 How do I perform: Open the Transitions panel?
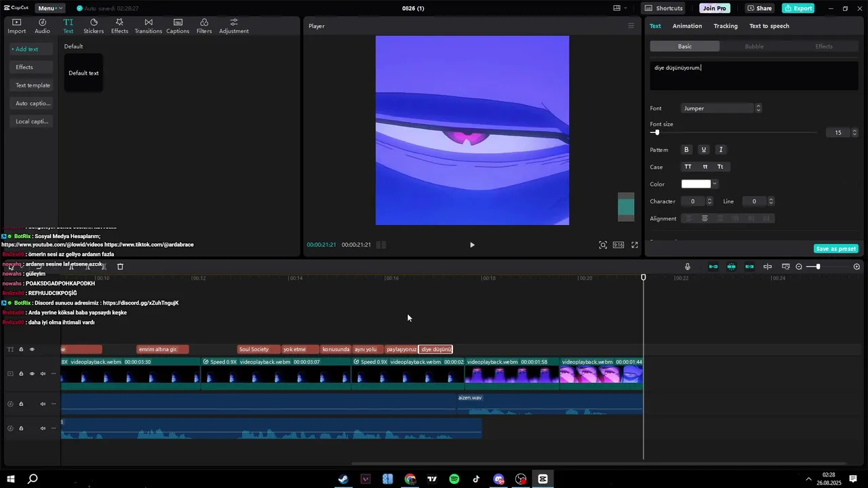click(148, 26)
